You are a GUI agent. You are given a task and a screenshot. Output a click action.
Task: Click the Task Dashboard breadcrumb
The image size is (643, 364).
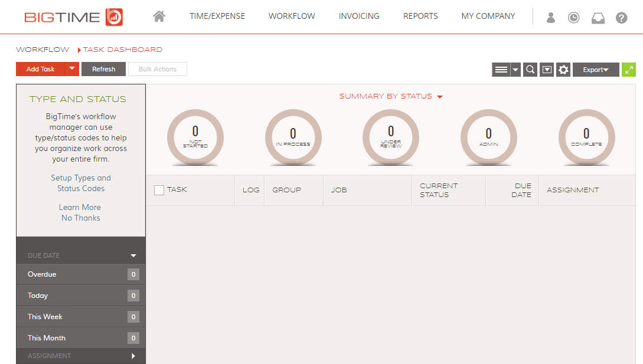122,50
